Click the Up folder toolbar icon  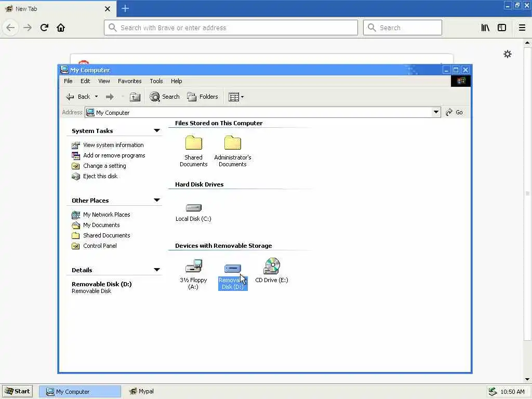[x=135, y=97]
